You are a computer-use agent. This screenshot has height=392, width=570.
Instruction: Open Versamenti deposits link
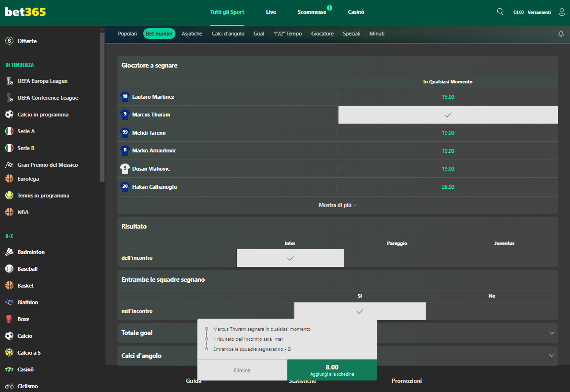coord(539,12)
